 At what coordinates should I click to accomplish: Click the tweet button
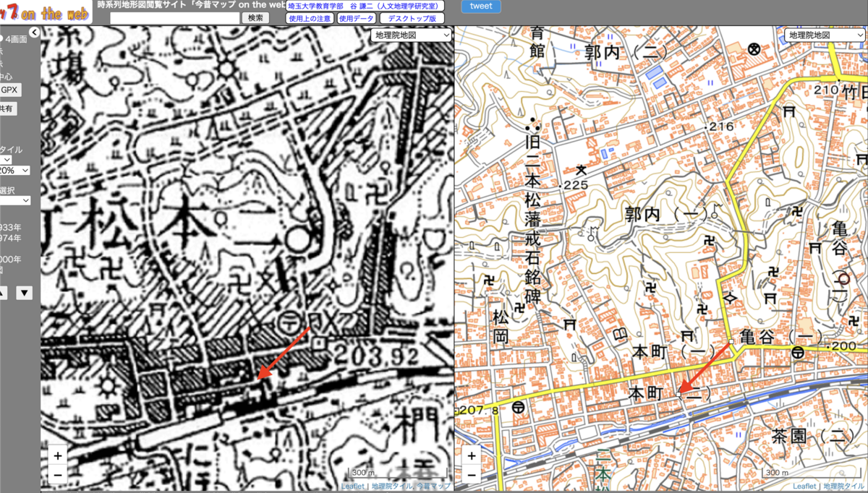(x=480, y=7)
